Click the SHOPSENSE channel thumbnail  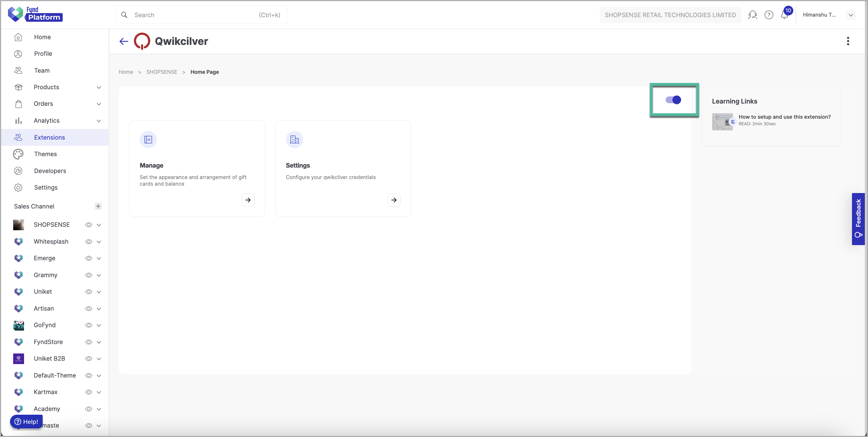coord(19,225)
